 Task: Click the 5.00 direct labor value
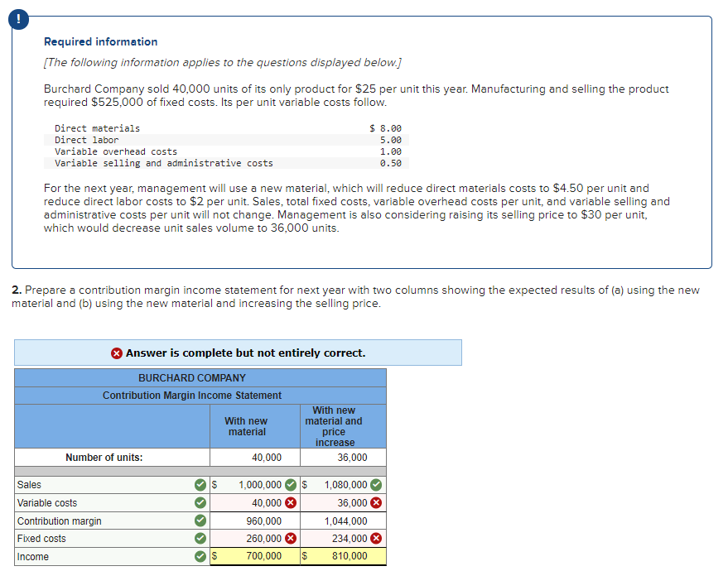390,140
